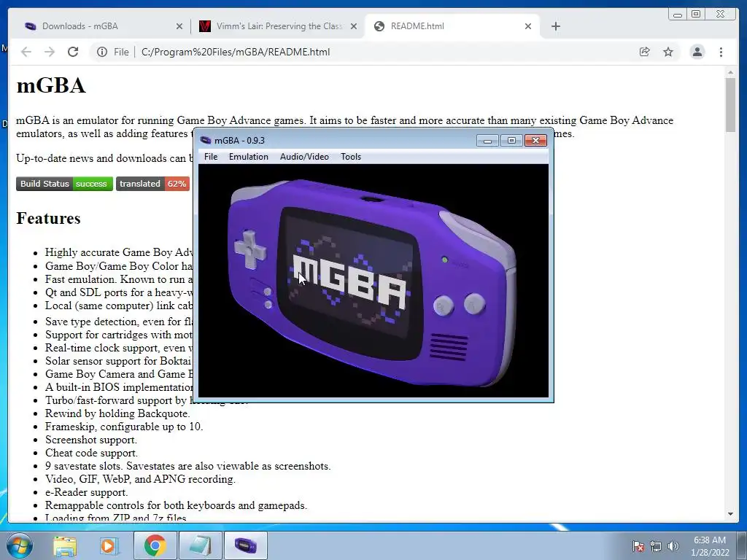The image size is (747, 560).
Task: Open the File menu in mGBA
Action: (x=211, y=157)
